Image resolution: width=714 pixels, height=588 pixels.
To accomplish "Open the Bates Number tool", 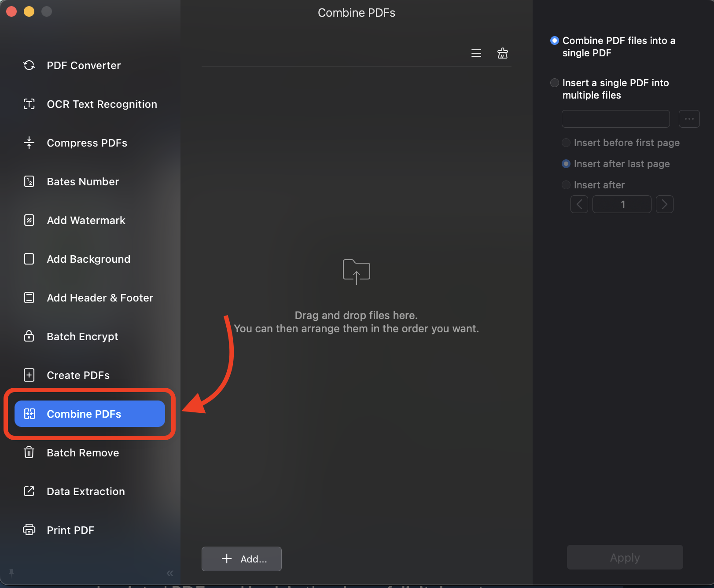I will [82, 181].
